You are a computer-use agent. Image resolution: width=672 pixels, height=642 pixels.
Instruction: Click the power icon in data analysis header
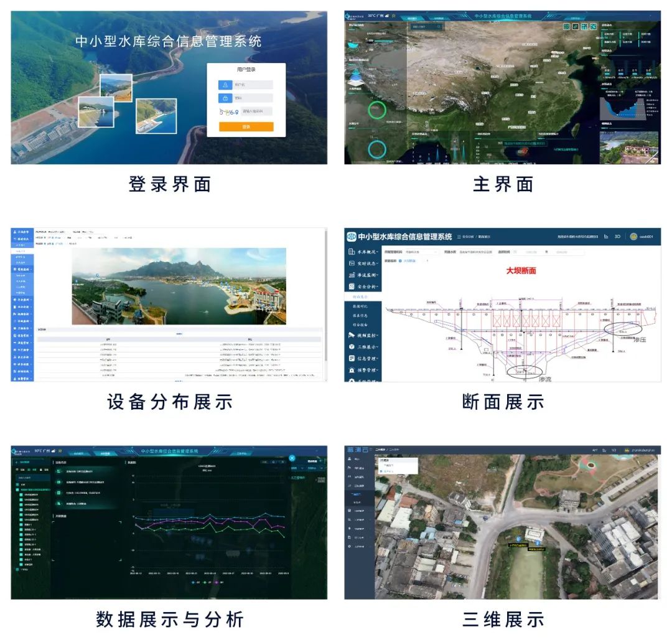[14, 451]
